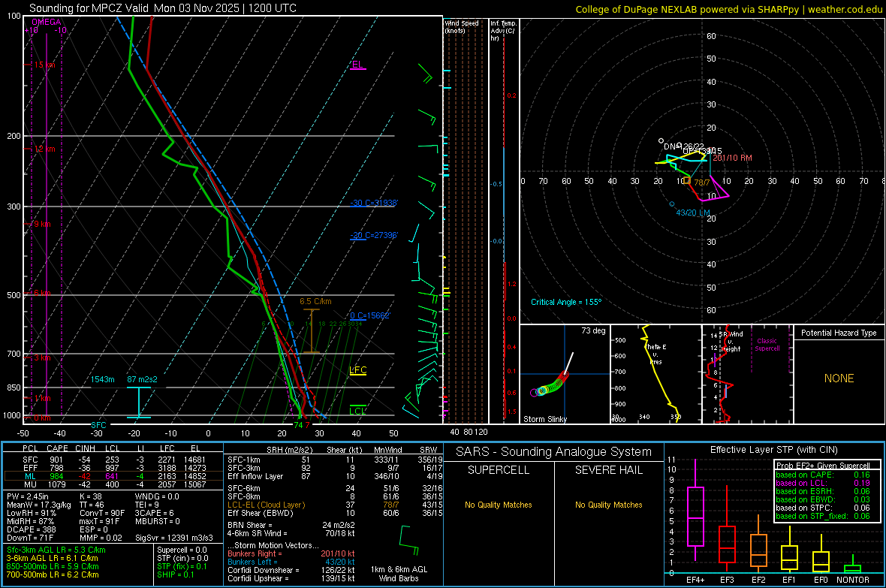Select the OMEGA label on the skew-T

point(47,22)
